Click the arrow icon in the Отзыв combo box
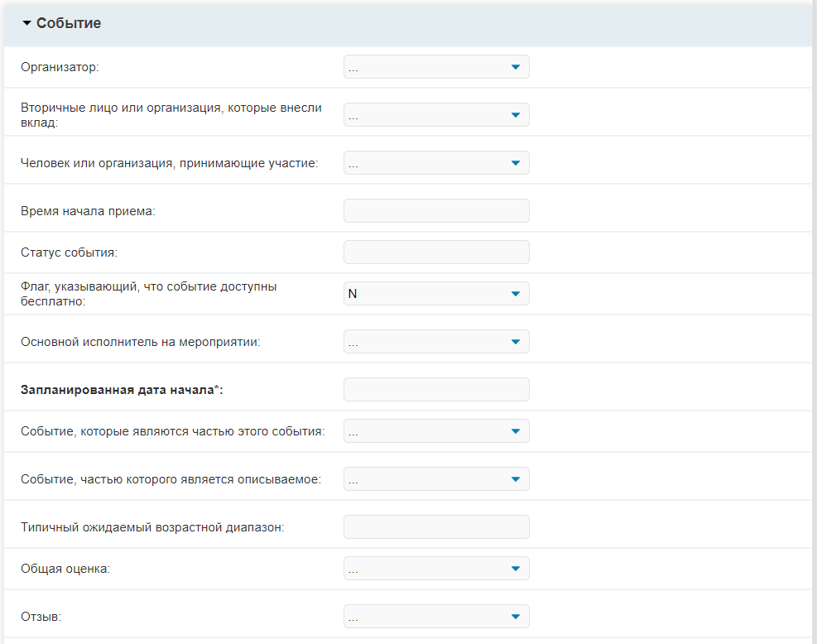The image size is (817, 644). point(516,617)
